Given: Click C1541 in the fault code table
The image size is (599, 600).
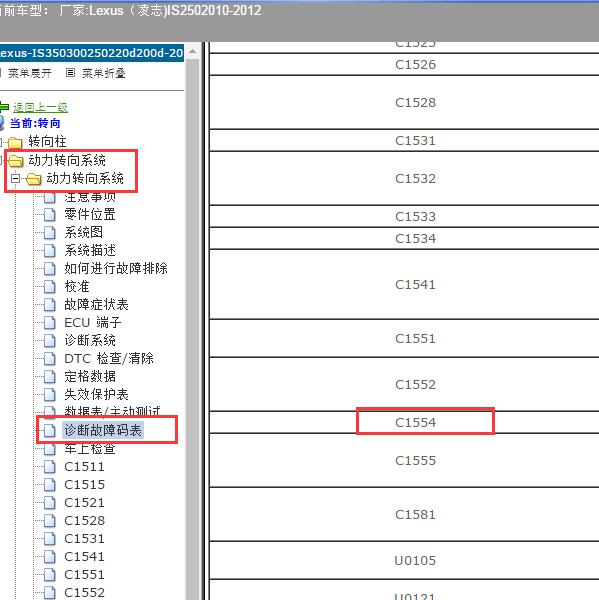Looking at the screenshot, I should coord(415,284).
